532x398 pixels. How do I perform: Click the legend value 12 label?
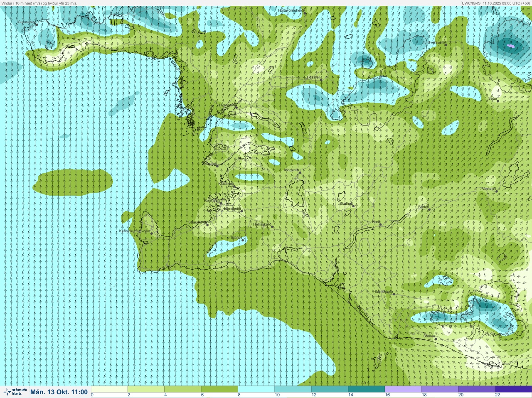click(314, 395)
